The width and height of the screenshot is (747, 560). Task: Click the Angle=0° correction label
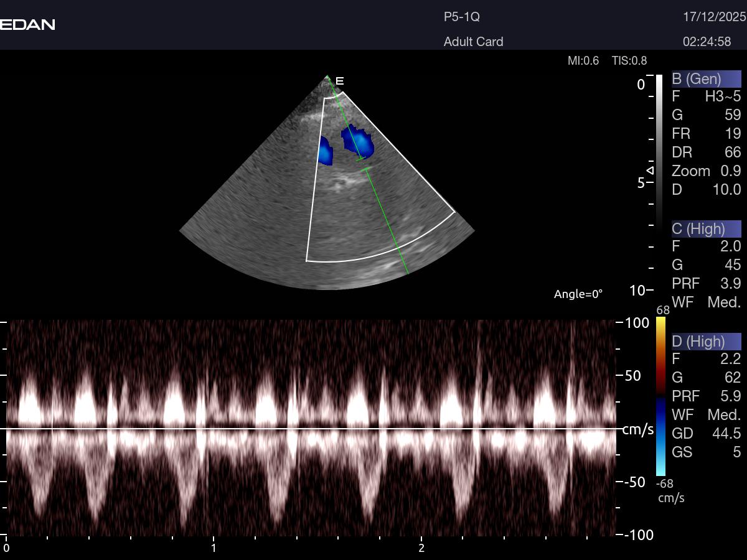pos(578,294)
